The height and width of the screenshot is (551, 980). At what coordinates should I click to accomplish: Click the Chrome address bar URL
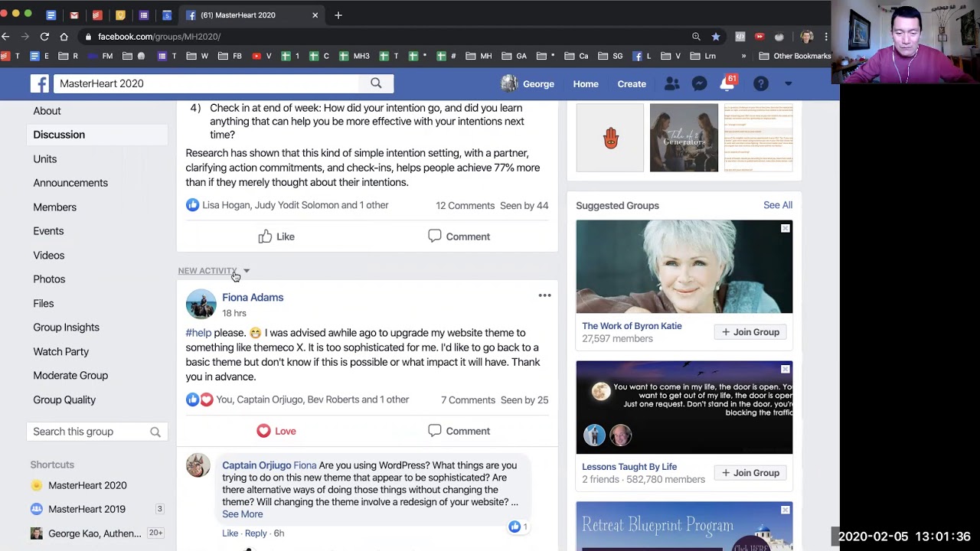click(x=159, y=36)
